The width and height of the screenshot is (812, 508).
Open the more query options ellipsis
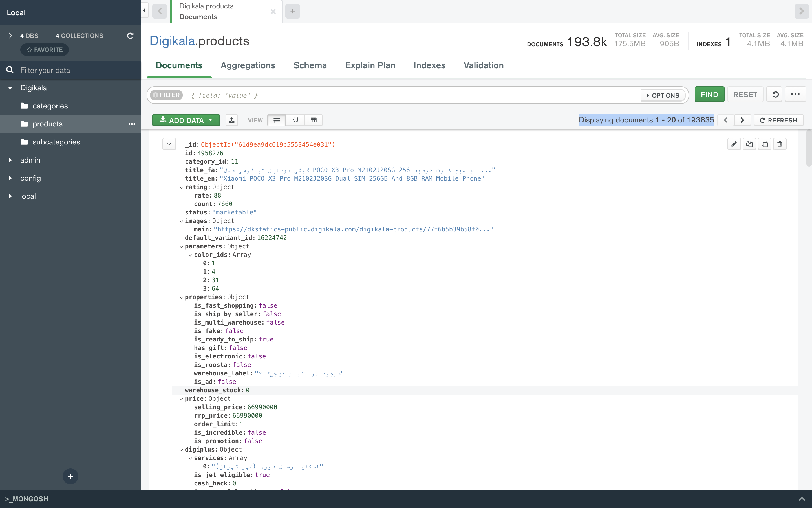click(x=795, y=95)
